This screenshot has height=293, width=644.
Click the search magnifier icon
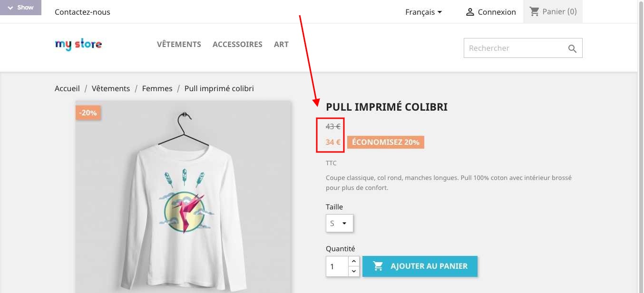572,48
